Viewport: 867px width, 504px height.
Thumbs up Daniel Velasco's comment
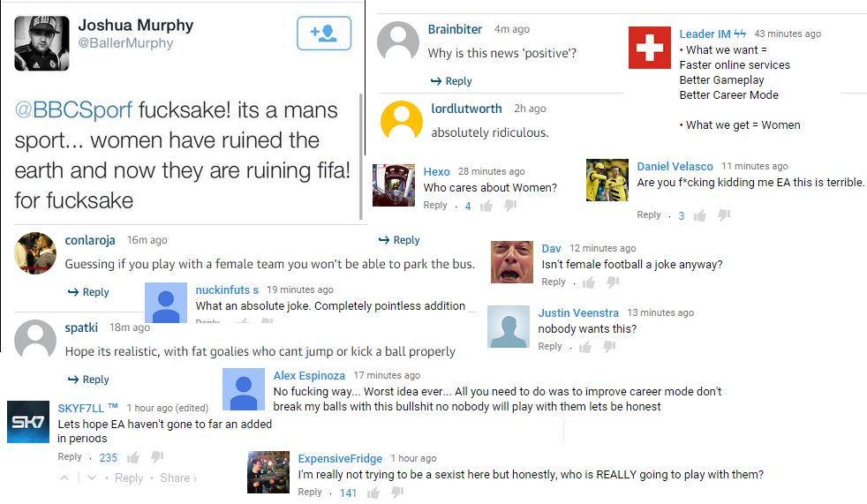[700, 215]
